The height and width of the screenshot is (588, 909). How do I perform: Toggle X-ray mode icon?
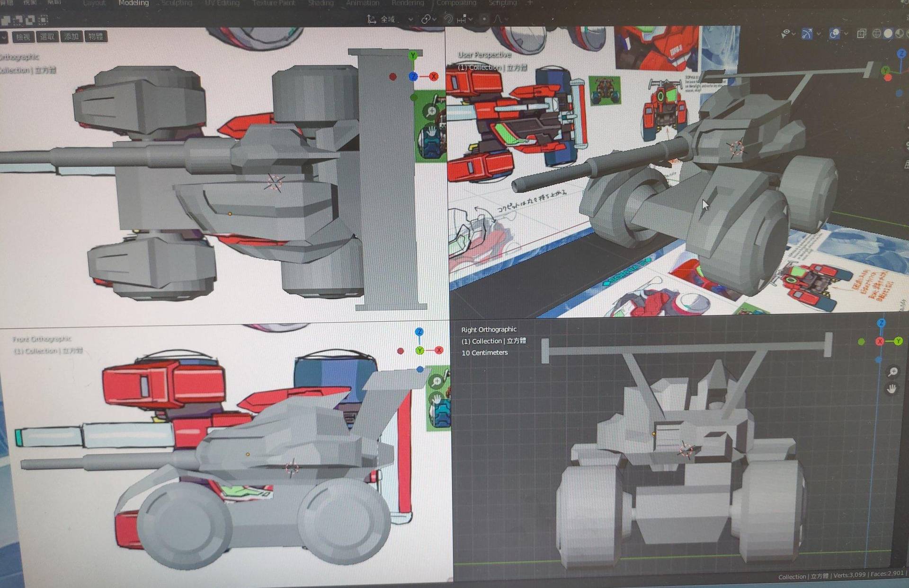click(862, 34)
